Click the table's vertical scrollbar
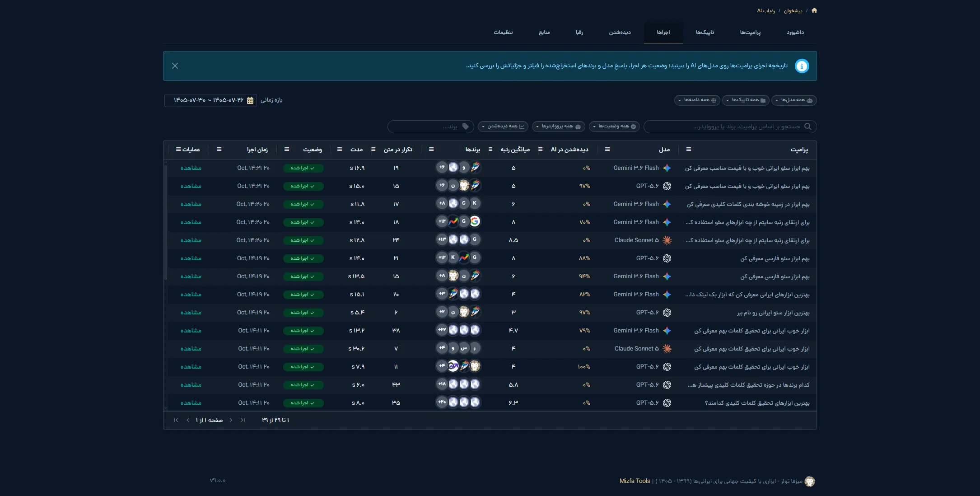 166,222
